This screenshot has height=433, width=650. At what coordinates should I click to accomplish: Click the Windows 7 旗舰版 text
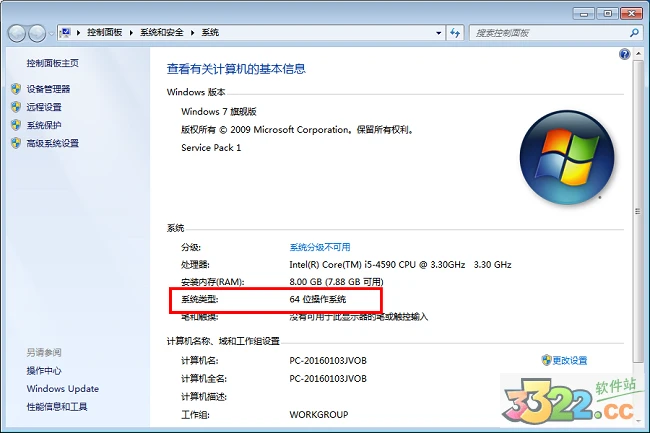coord(219,111)
